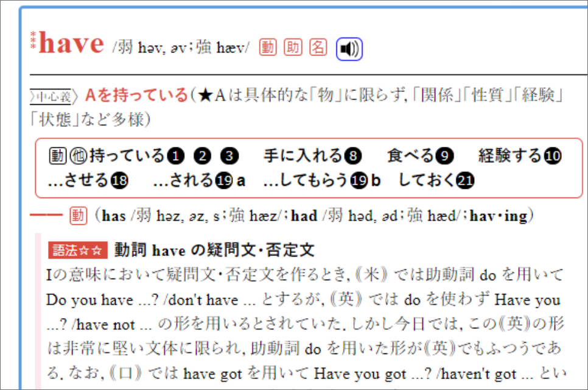Viewport: 588px width, 390px height.
Task: Click the pronunciation /弱 həv, əv; 強 hæv/
Action: tap(181, 48)
